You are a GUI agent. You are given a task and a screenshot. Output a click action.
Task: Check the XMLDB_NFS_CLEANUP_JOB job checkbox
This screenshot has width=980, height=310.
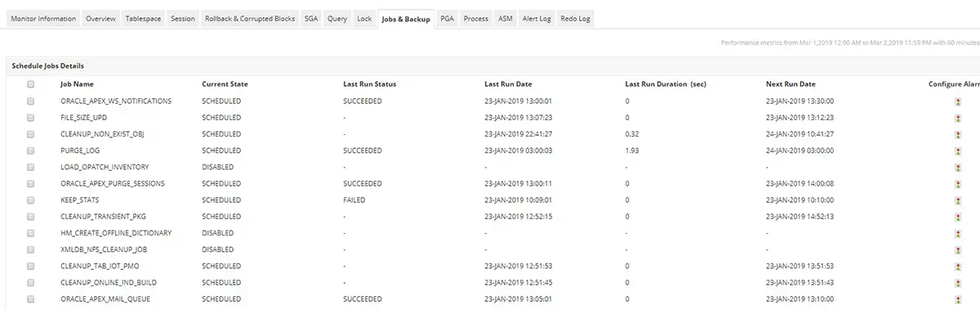[30, 249]
